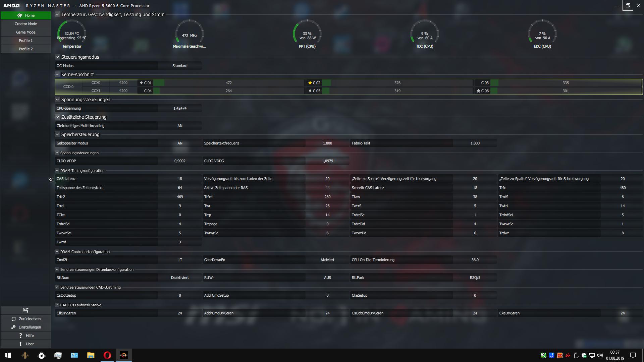Viewport: 644px width, 362px height.
Task: Click the Home icon in sidebar
Action: pyautogui.click(x=20, y=15)
